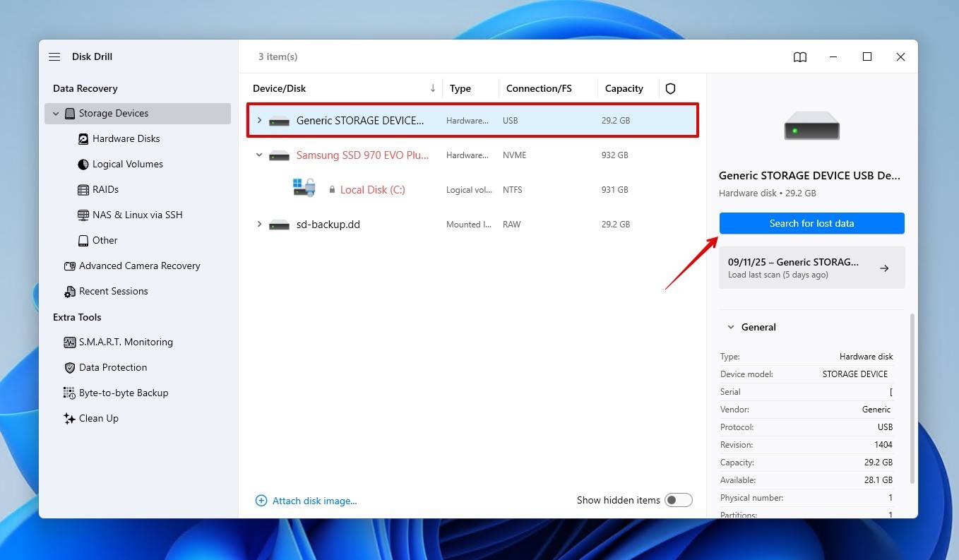Collapse the Samsung SSD 970 EVO entry
Viewport: 959px width, 560px height.
click(x=258, y=155)
